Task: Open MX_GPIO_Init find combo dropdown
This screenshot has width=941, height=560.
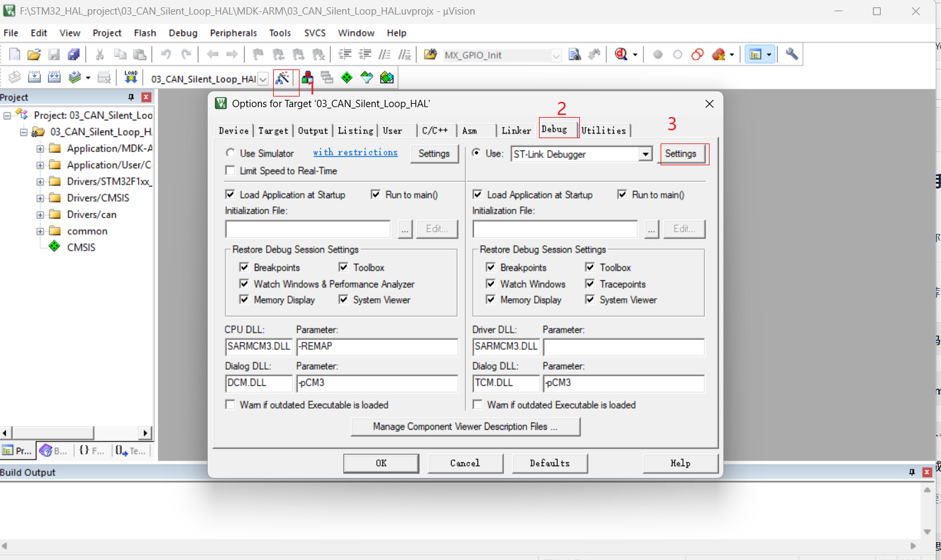Action: point(556,56)
